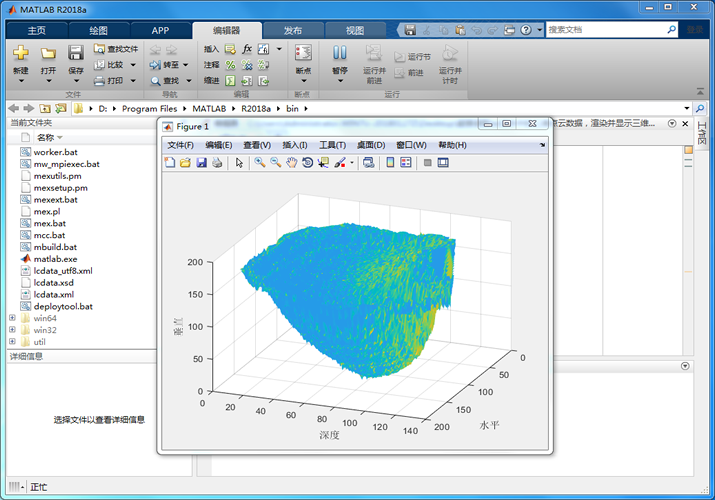
Task: Open the brush color dropdown arrow
Action: (352, 163)
